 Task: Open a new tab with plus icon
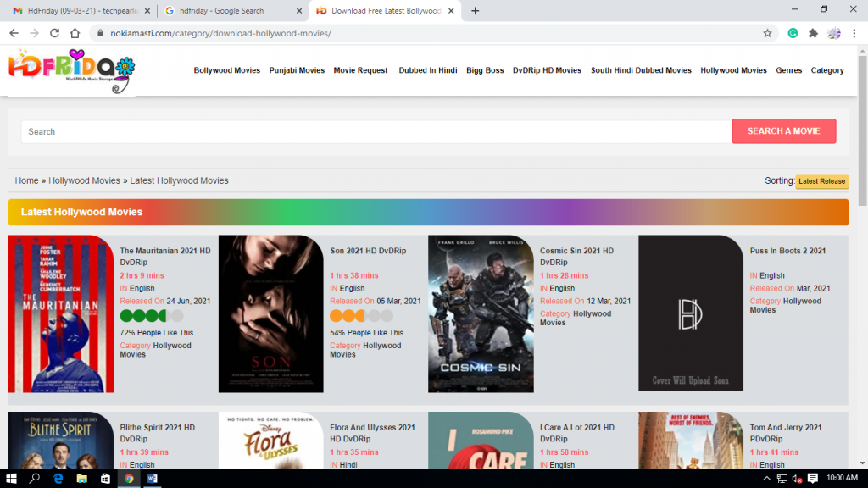click(475, 10)
